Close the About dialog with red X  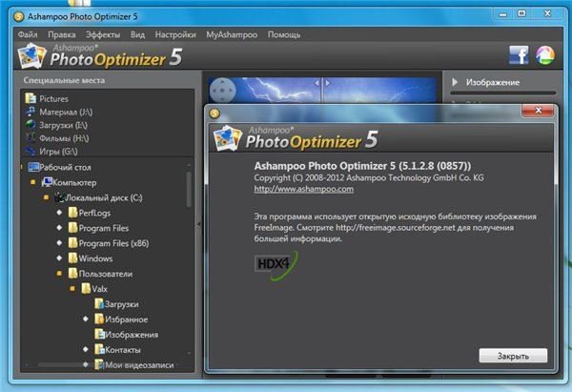click(538, 111)
